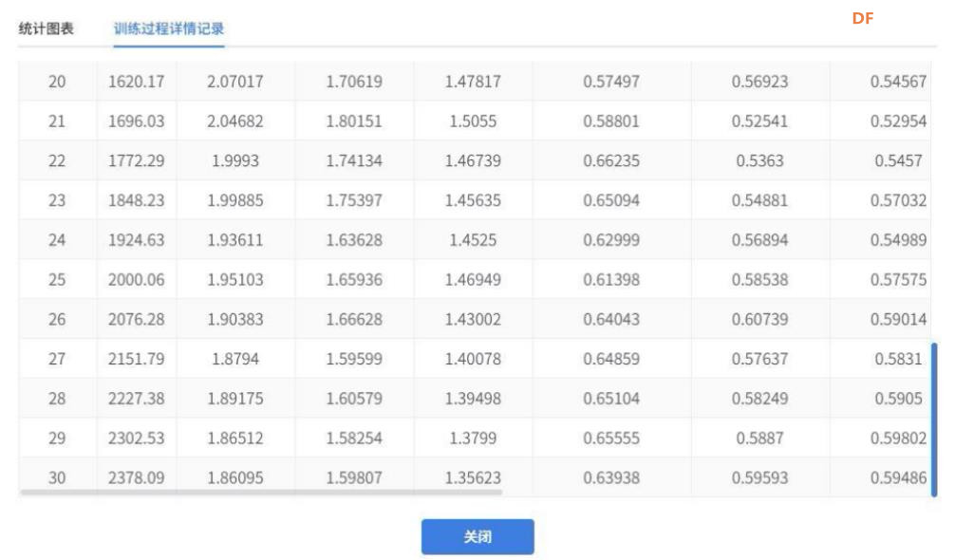This screenshot has height=560, width=955.
Task: Select epoch cell 24
Action: pyautogui.click(x=57, y=240)
